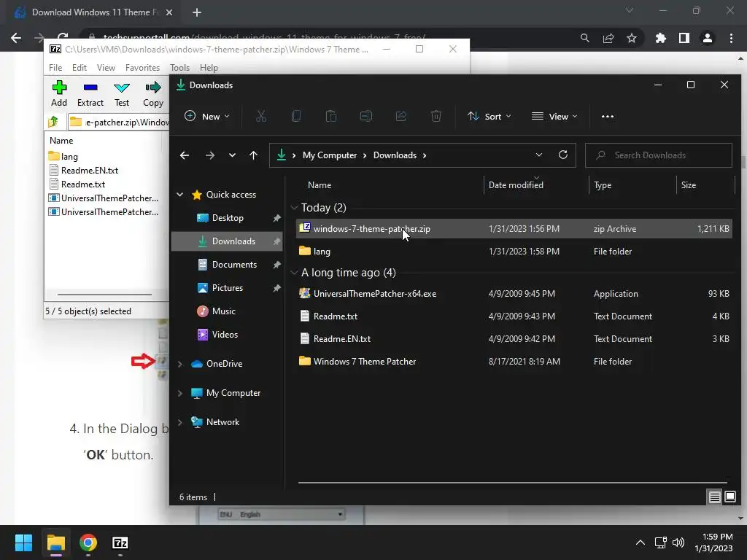Expand the My Computer tree node
Viewport: 747px width, 560px height.
[180, 393]
